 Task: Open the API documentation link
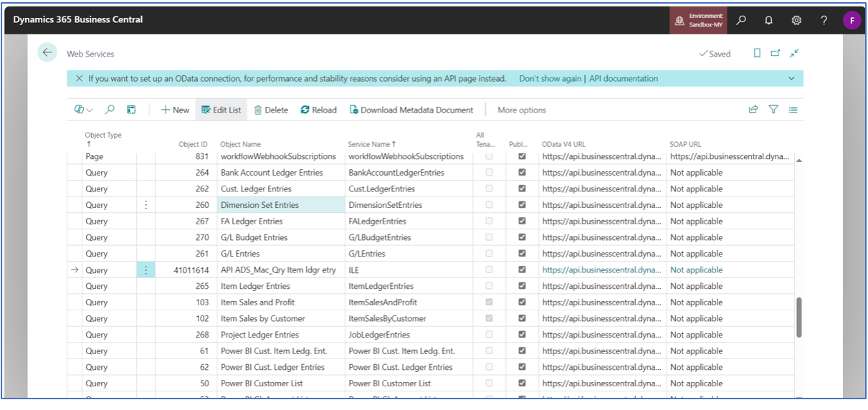coord(624,79)
